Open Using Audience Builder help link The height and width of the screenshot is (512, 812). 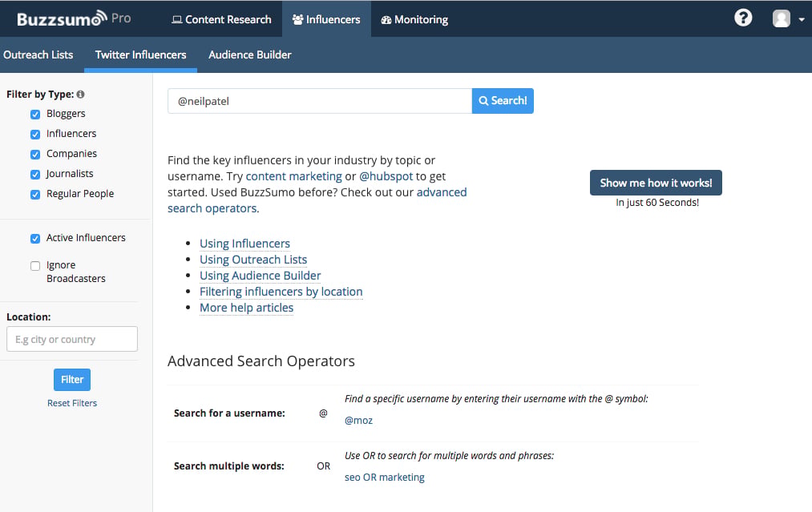click(260, 276)
